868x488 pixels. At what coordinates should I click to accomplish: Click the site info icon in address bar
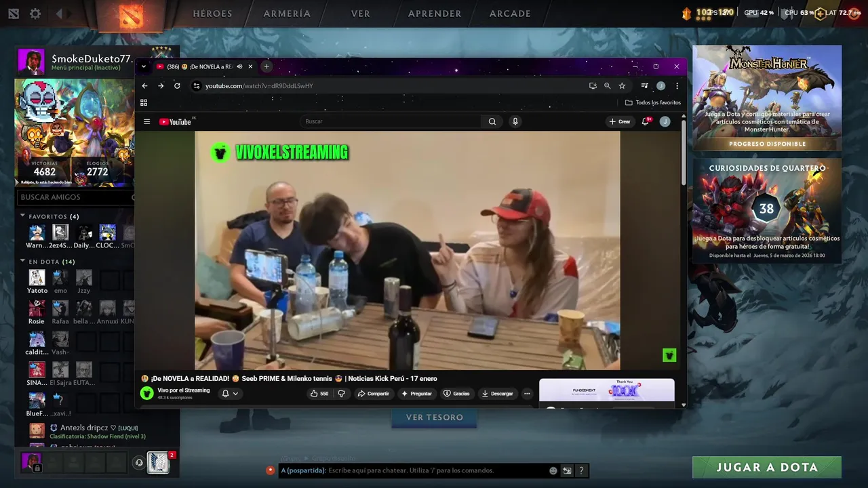coord(197,86)
